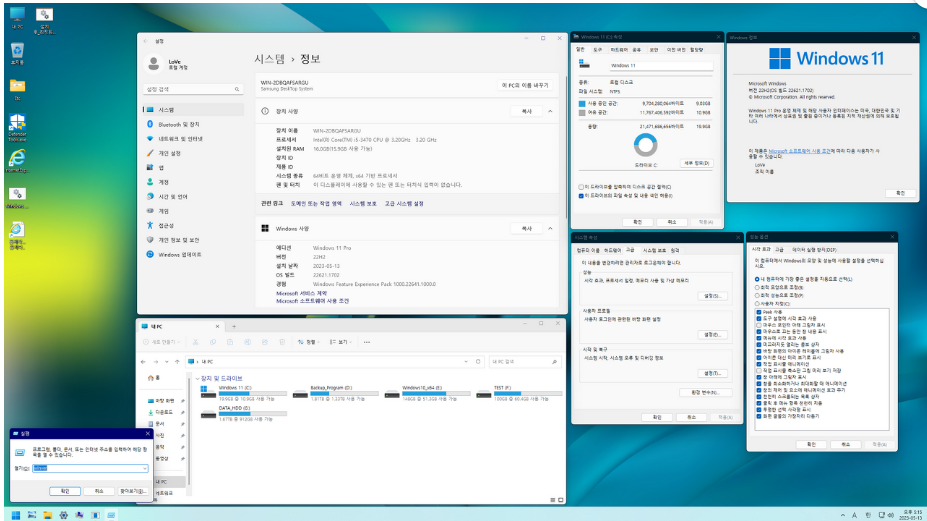
Task: Open the Home item in Explorer sidebar
Action: point(154,378)
